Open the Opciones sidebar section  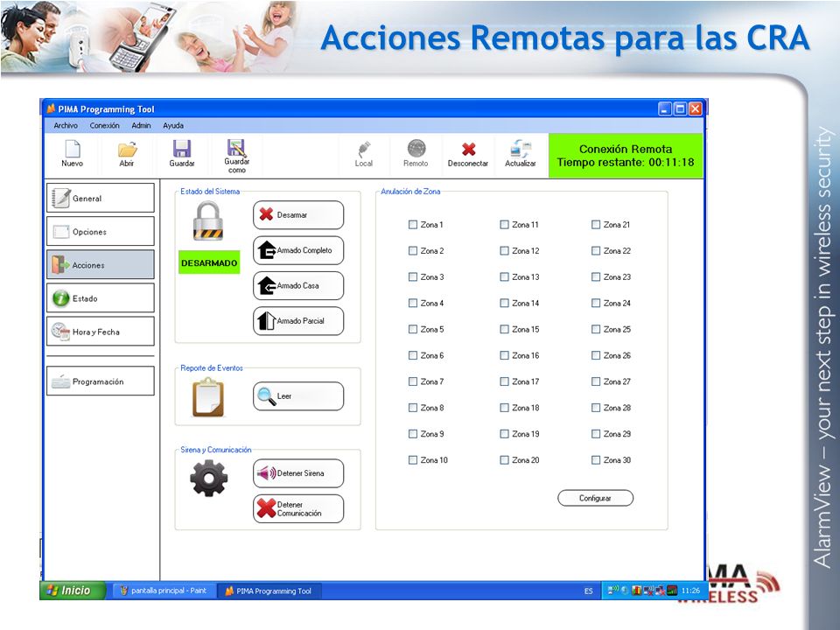pos(100,231)
